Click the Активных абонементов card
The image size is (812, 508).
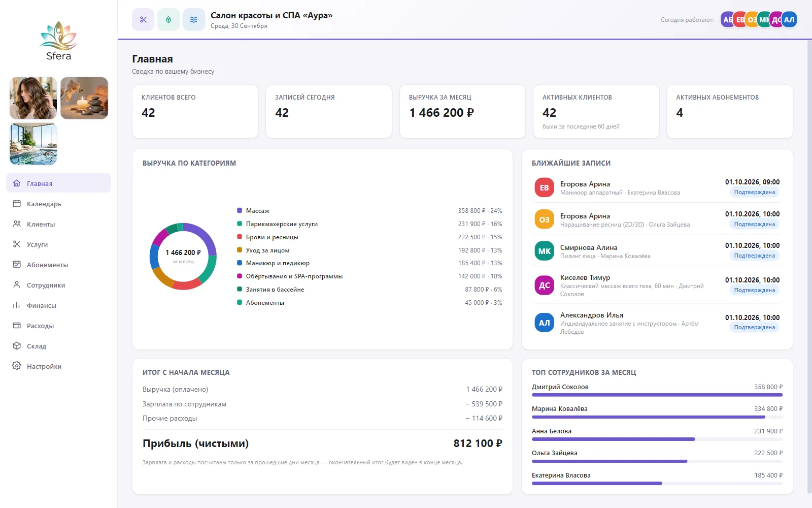730,112
